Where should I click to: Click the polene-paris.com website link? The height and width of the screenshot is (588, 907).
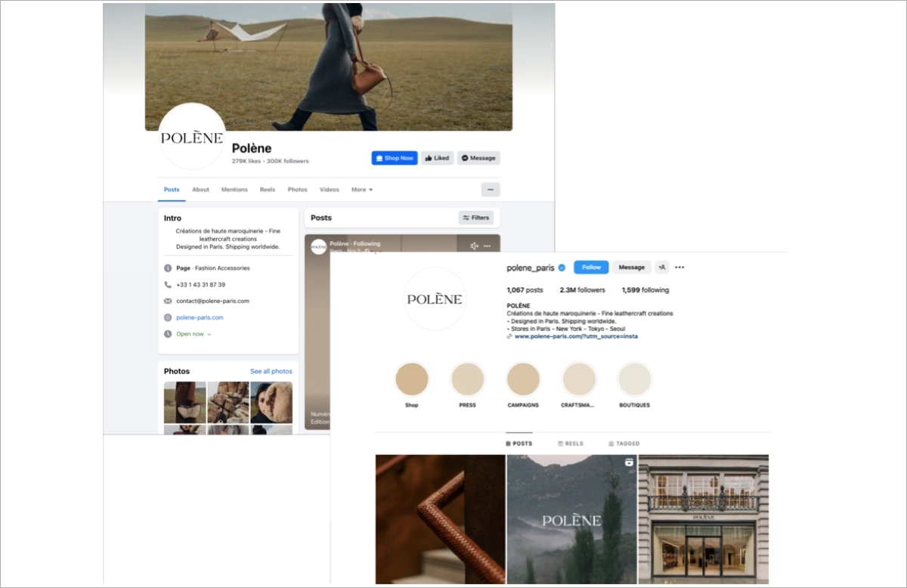[200, 317]
